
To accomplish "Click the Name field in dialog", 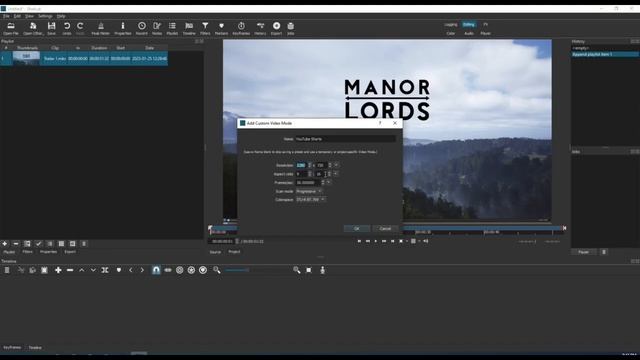I will [x=345, y=139].
